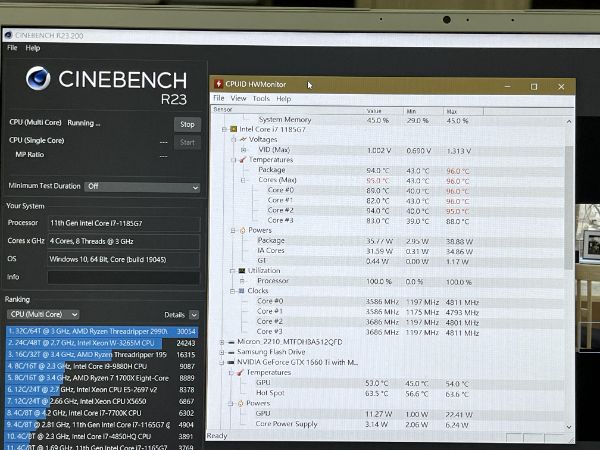This screenshot has width=600, height=450.
Task: Click the Voltages icon
Action: pyautogui.click(x=243, y=140)
